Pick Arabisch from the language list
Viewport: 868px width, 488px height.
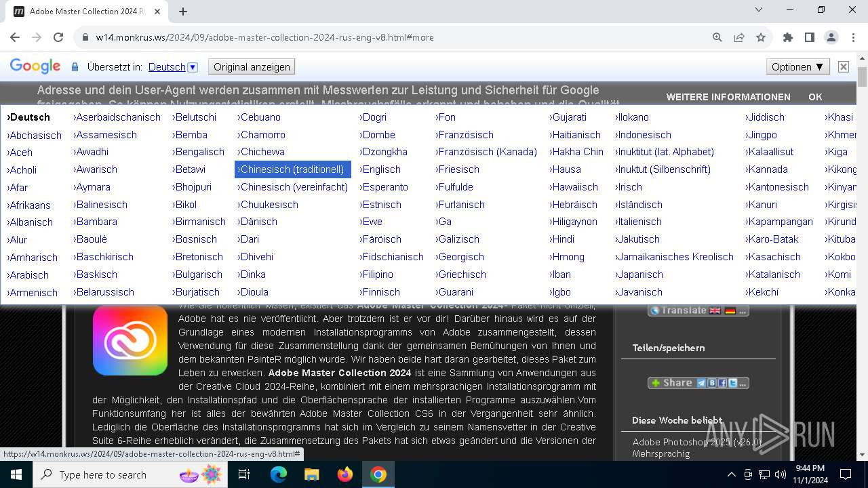(x=28, y=275)
